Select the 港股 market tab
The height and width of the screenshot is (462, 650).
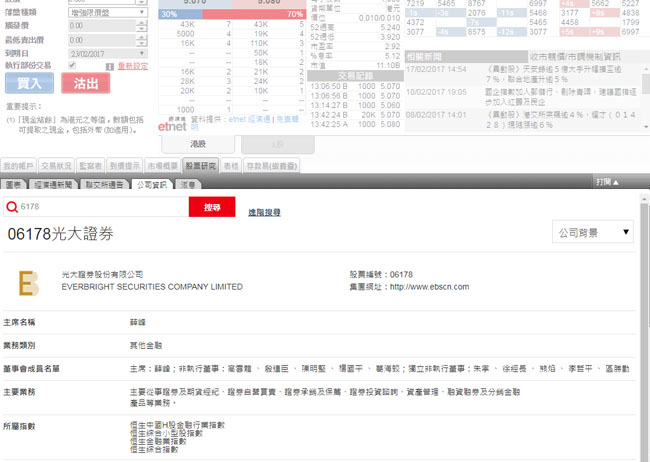point(198,144)
